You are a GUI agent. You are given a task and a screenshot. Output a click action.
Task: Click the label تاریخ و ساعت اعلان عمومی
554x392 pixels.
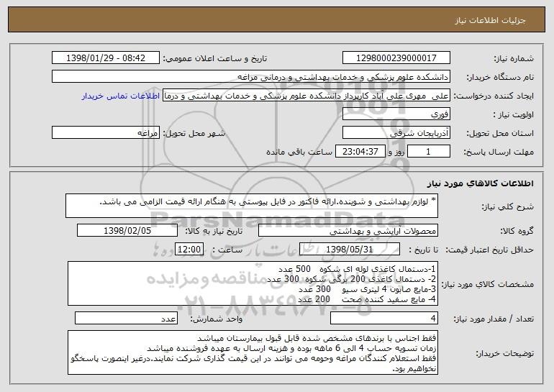point(215,59)
